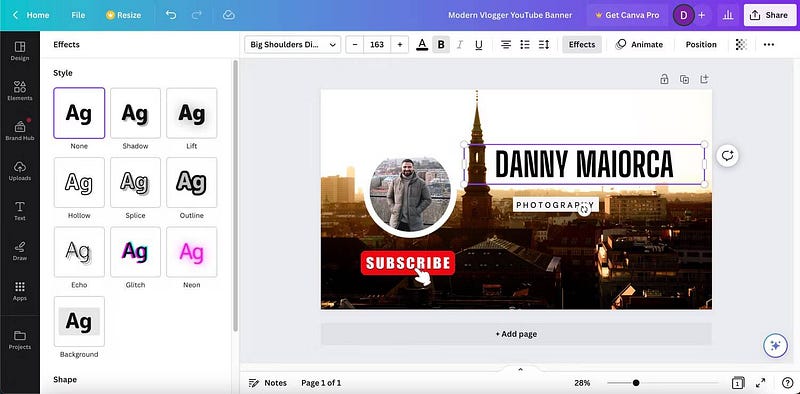Expand the pages panel chevron
The image size is (800, 394).
pos(520,369)
